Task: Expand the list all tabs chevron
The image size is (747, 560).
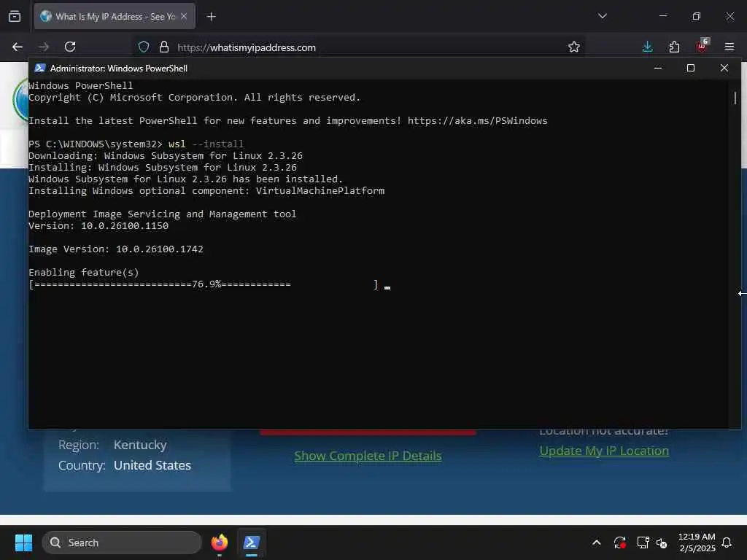Action: click(602, 16)
